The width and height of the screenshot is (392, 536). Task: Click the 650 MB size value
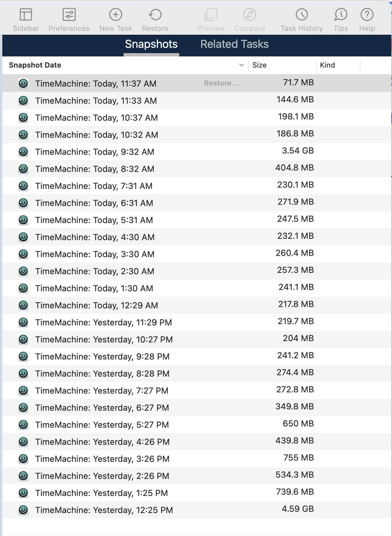[298, 423]
